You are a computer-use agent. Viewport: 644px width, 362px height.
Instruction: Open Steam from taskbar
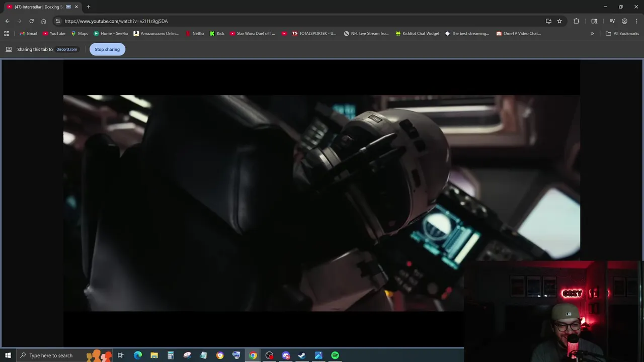[302, 355]
